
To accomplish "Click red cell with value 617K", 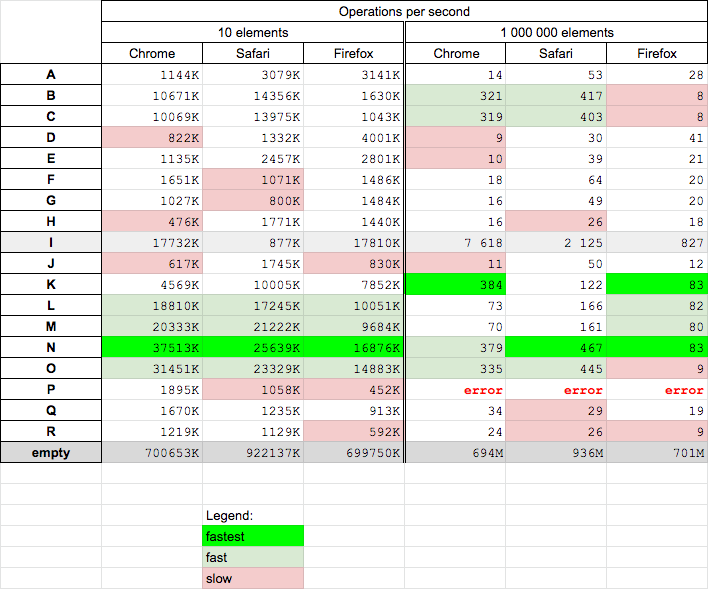I will 152,263.
